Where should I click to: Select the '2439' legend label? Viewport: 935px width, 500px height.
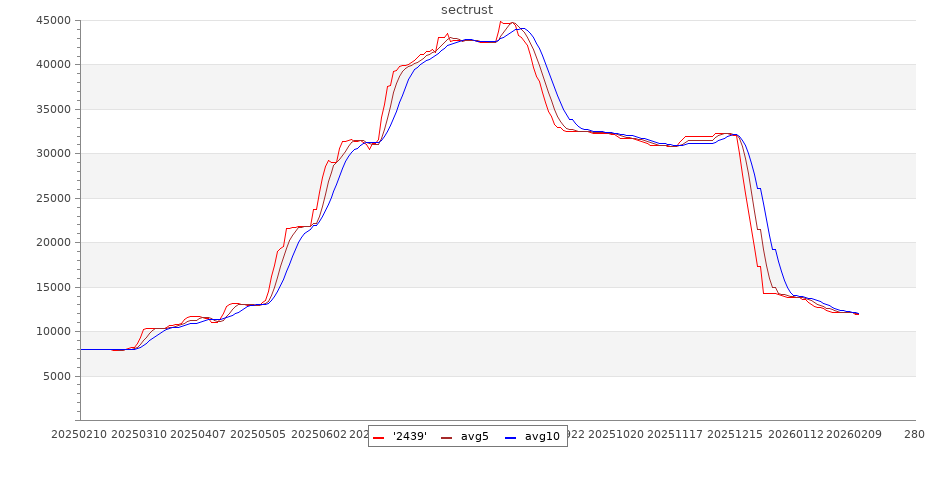pos(410,436)
